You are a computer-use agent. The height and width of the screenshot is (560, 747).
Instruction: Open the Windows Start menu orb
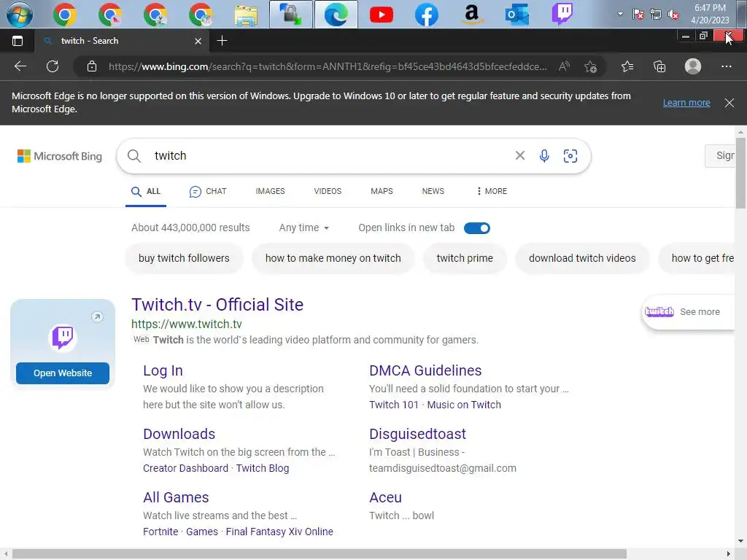click(20, 15)
